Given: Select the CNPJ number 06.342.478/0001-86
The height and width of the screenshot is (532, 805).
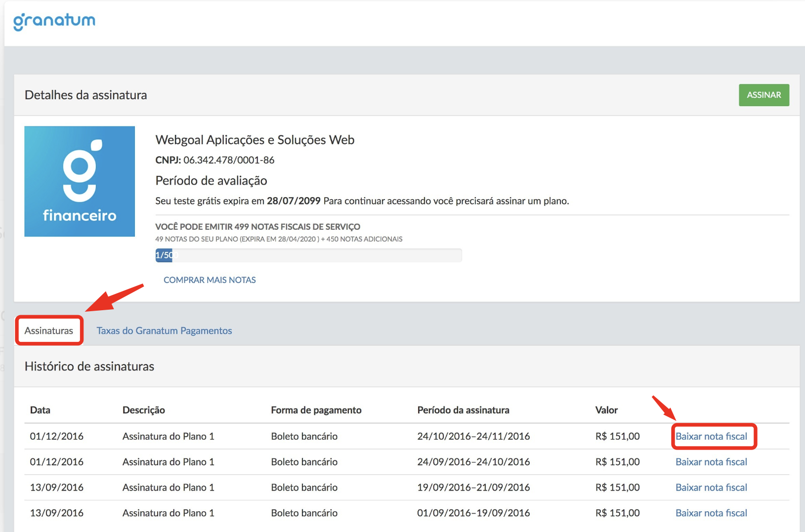Looking at the screenshot, I should pos(229,160).
